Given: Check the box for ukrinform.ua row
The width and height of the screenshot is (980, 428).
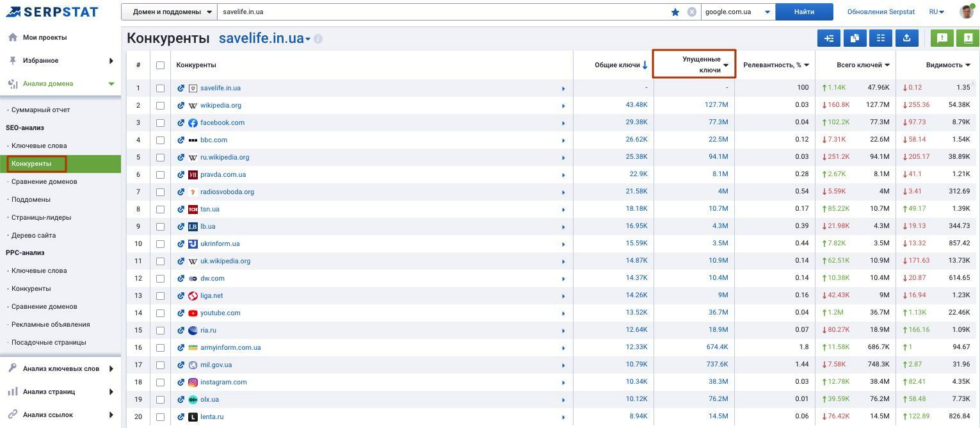Looking at the screenshot, I should 160,244.
